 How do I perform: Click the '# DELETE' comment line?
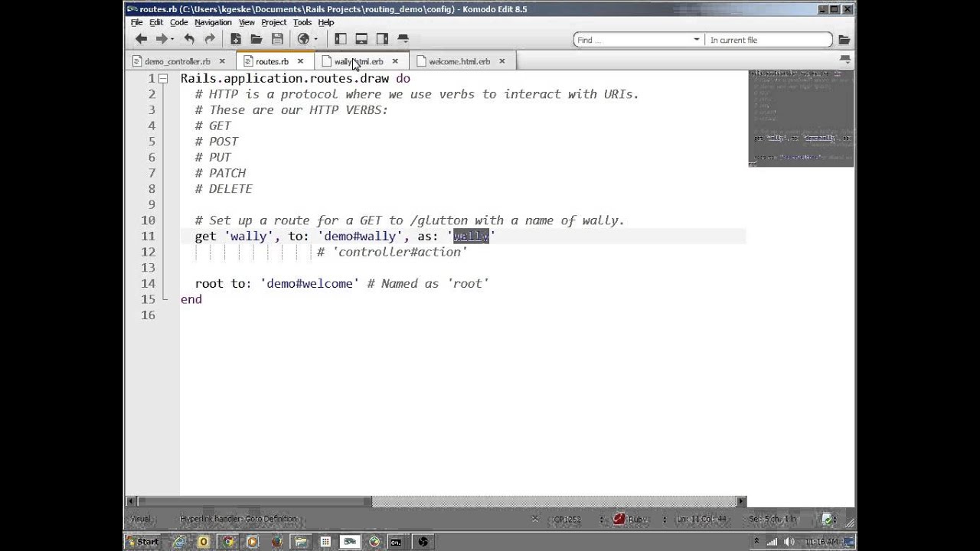(x=224, y=188)
